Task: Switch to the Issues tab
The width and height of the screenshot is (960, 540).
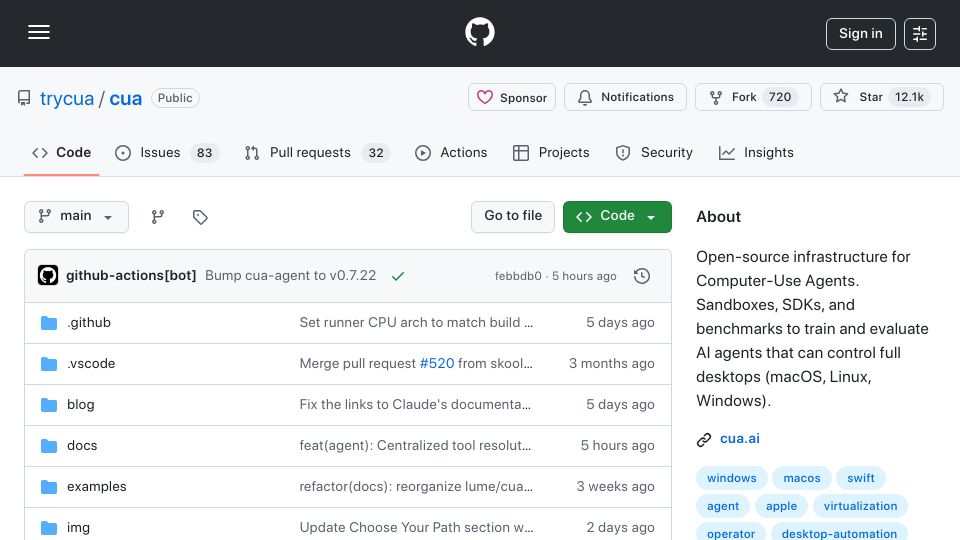Action: [166, 152]
